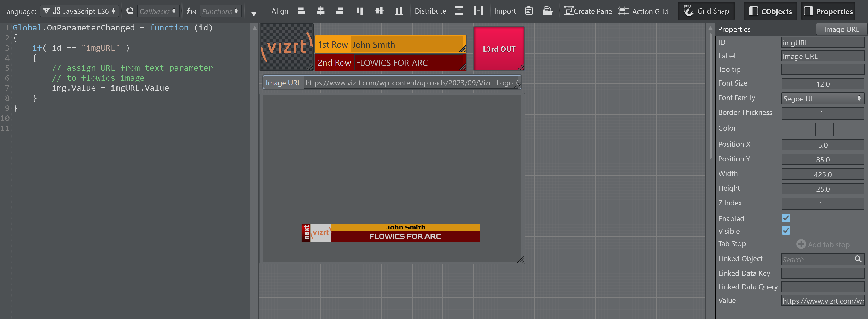Open the JavaScript ES6 language dropdown
Image resolution: width=868 pixels, height=319 pixels.
[80, 11]
